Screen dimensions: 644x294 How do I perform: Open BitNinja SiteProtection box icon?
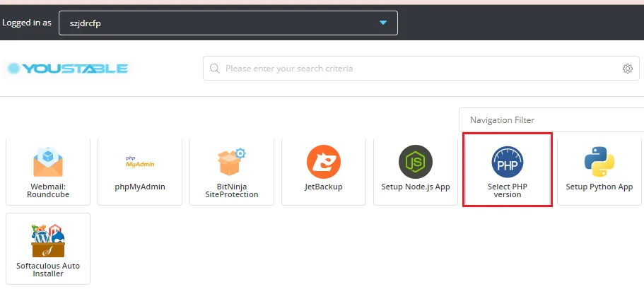click(232, 162)
